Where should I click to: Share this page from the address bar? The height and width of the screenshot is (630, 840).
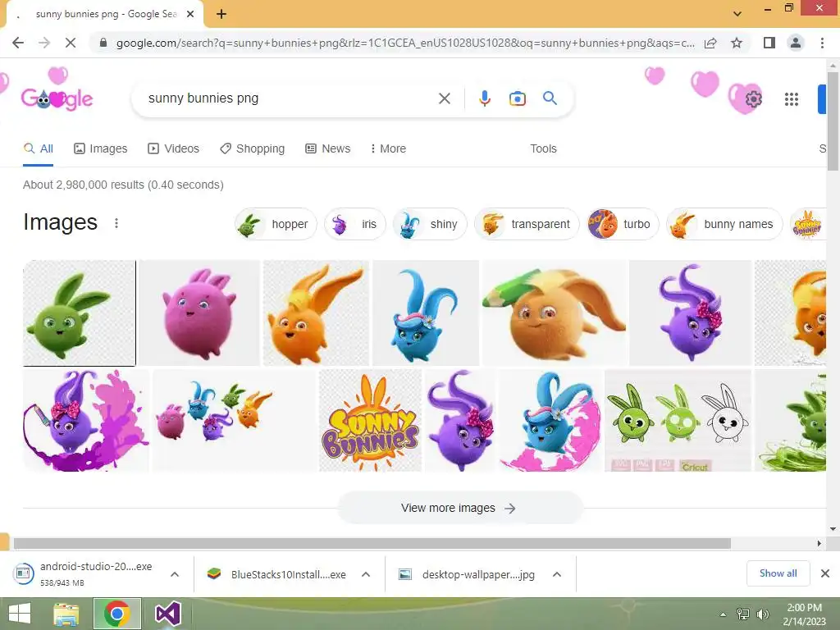[x=710, y=43]
